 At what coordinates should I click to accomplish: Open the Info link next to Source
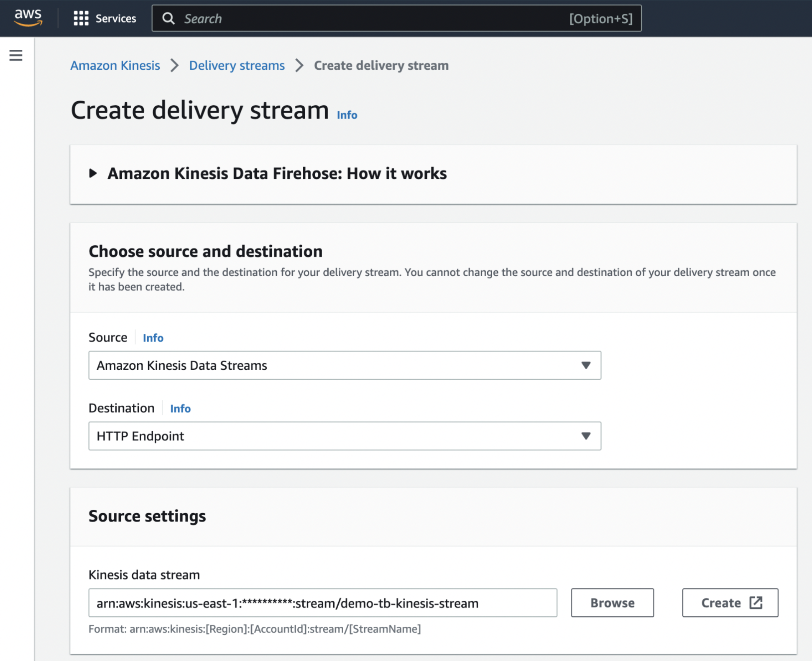[153, 338]
